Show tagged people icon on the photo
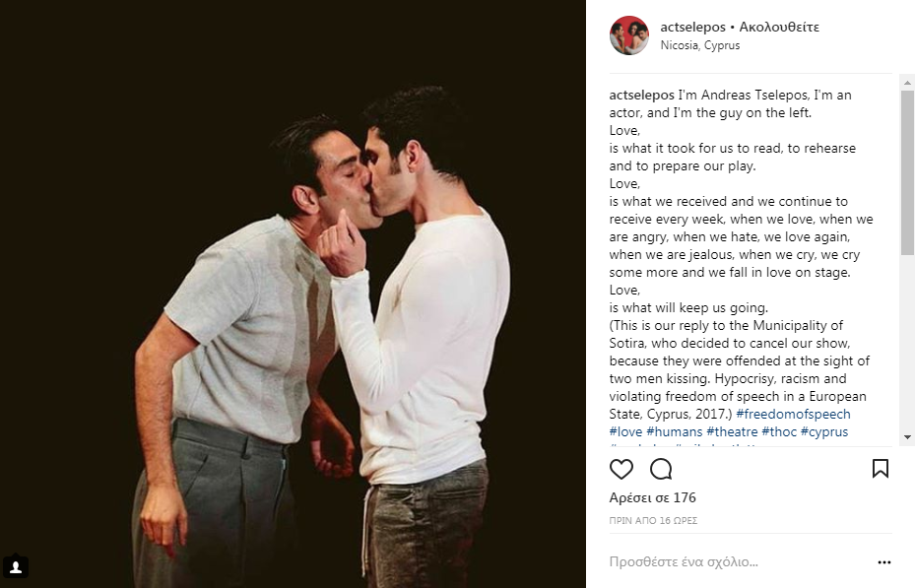Screen dimensions: 915x588 click(15, 567)
